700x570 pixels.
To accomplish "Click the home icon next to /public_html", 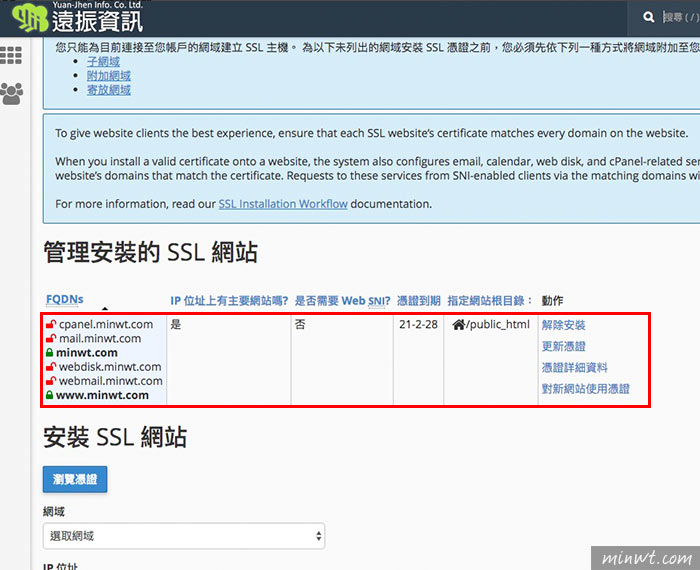I will pos(458,325).
